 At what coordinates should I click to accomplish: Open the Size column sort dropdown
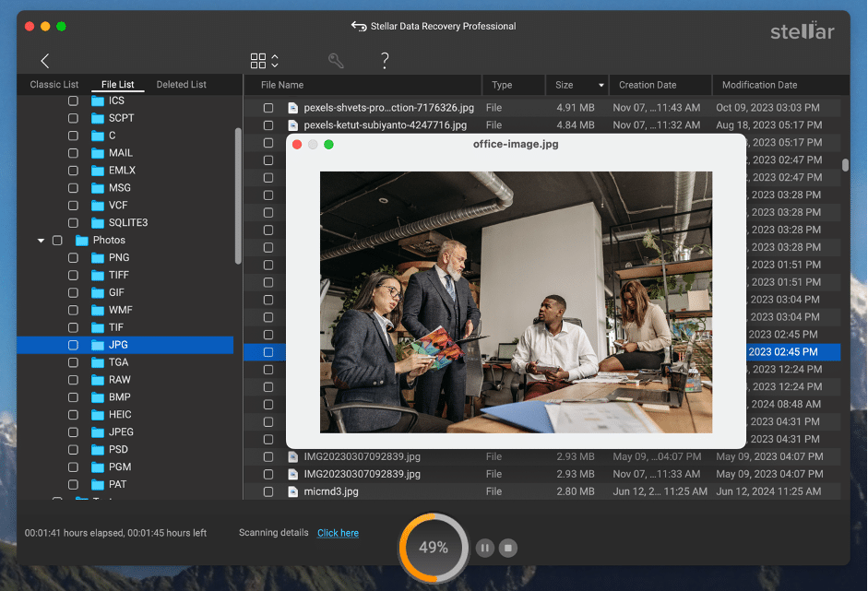click(x=601, y=85)
